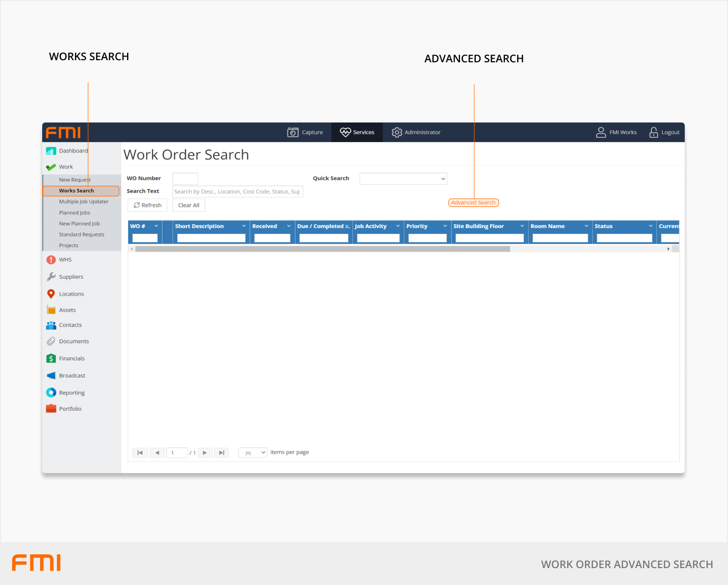Viewport: 728px width, 585px height.
Task: Click the Portfolio briefcase icon
Action: [x=51, y=409]
